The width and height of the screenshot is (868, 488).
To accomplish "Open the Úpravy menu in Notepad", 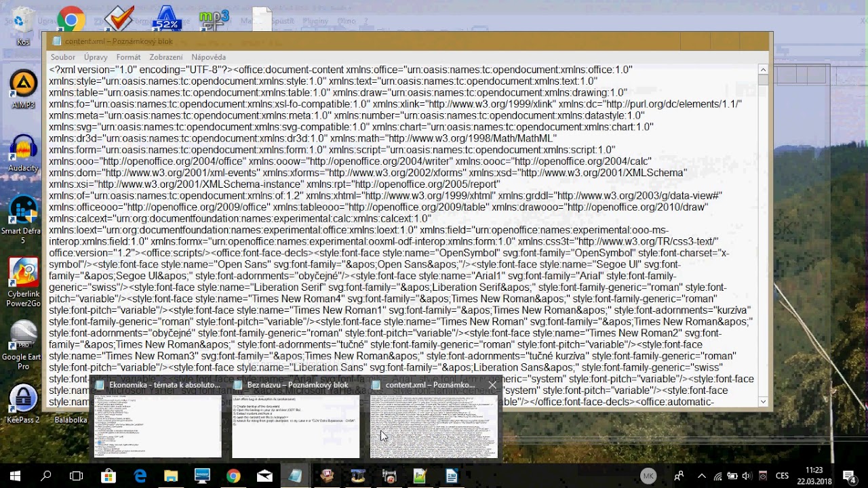I will tap(96, 58).
